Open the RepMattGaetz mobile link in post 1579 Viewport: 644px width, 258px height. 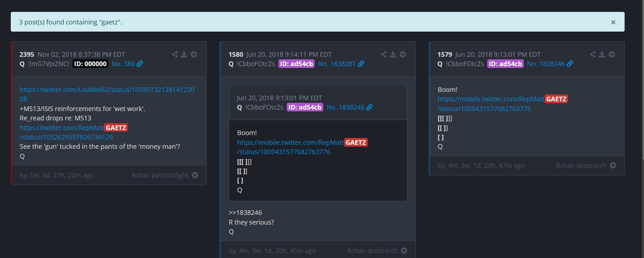tap(503, 103)
